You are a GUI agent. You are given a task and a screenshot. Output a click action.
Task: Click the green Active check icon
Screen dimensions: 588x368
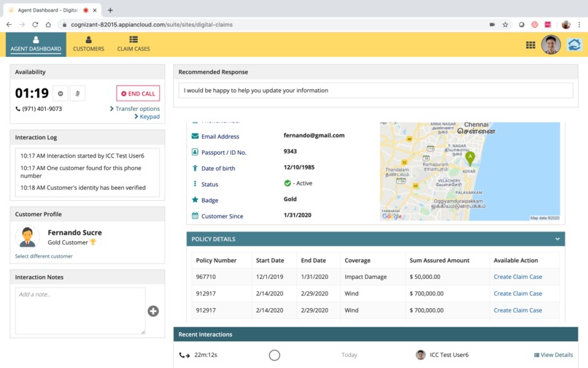tap(287, 183)
